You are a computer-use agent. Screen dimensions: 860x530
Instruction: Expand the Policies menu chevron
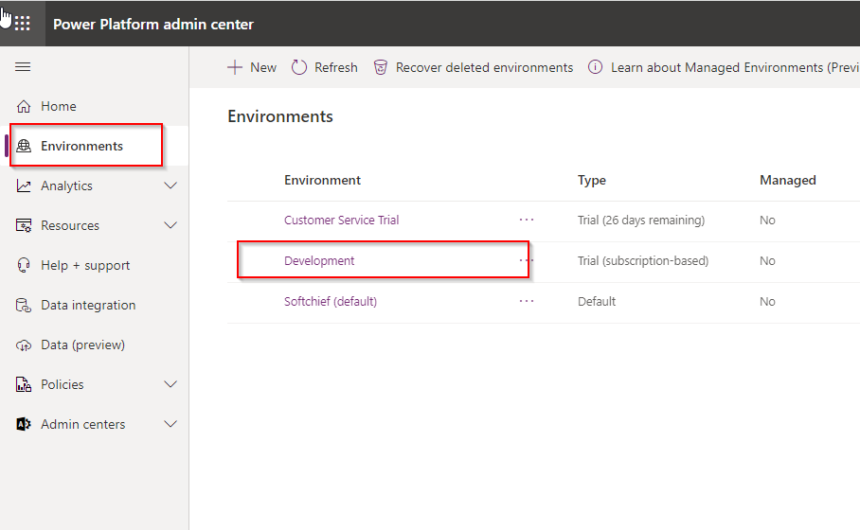tap(171, 385)
